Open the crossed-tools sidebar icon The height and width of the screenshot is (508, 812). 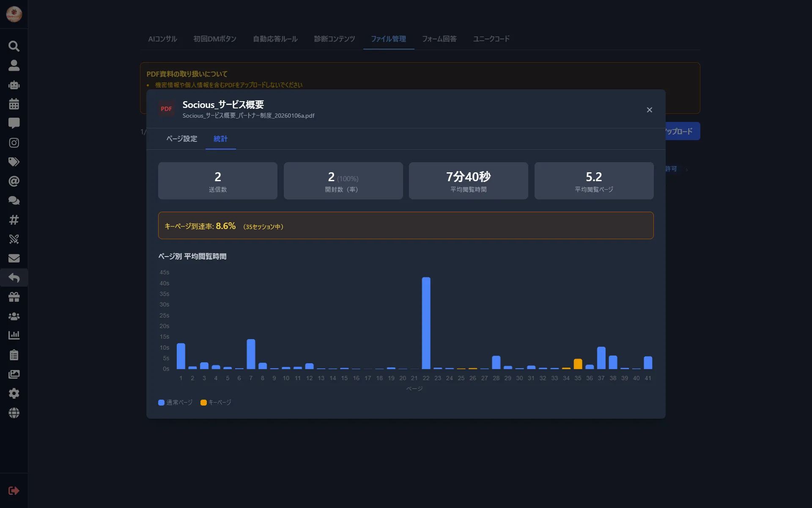pos(14,239)
